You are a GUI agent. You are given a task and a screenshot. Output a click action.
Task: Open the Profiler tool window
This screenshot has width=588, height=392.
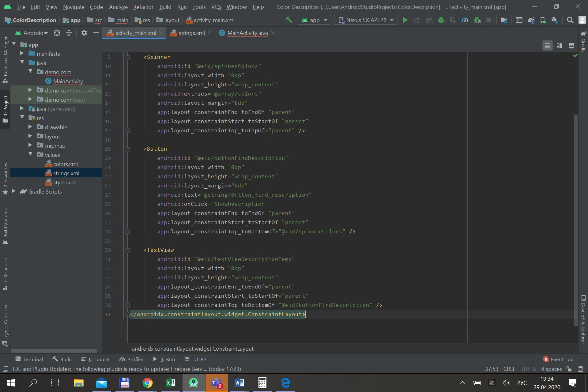132,359
